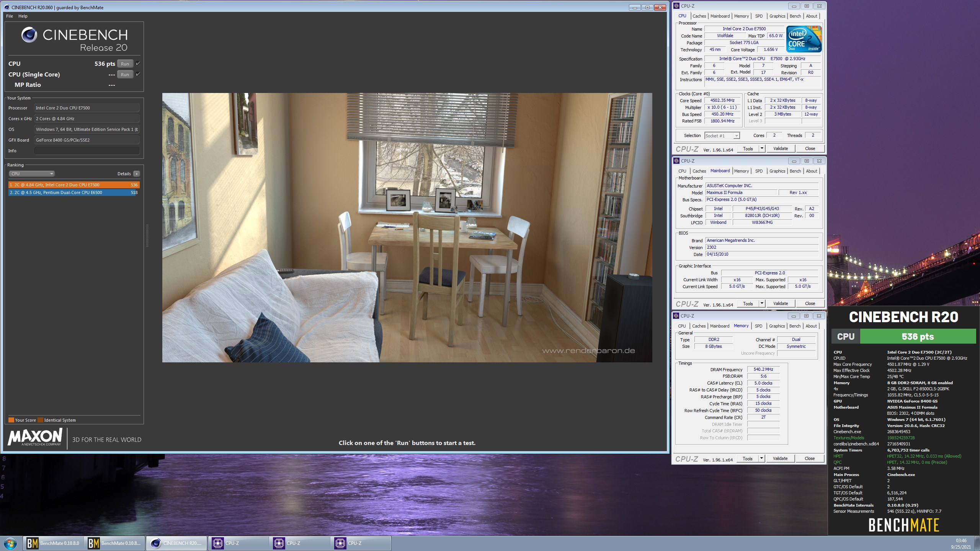Select ranking entry Core 2 Duo E7500
This screenshot has height=551, width=980.
74,185
